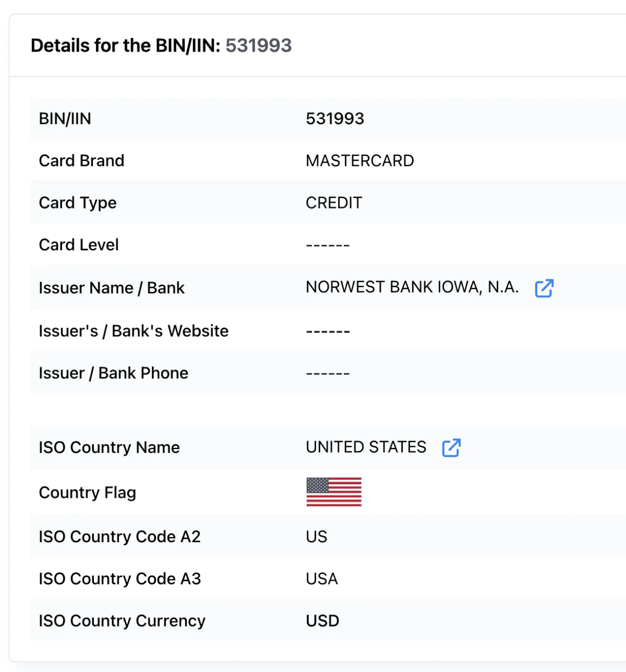Open the external link icon beside NORWEST BANK IOWA

(544, 288)
